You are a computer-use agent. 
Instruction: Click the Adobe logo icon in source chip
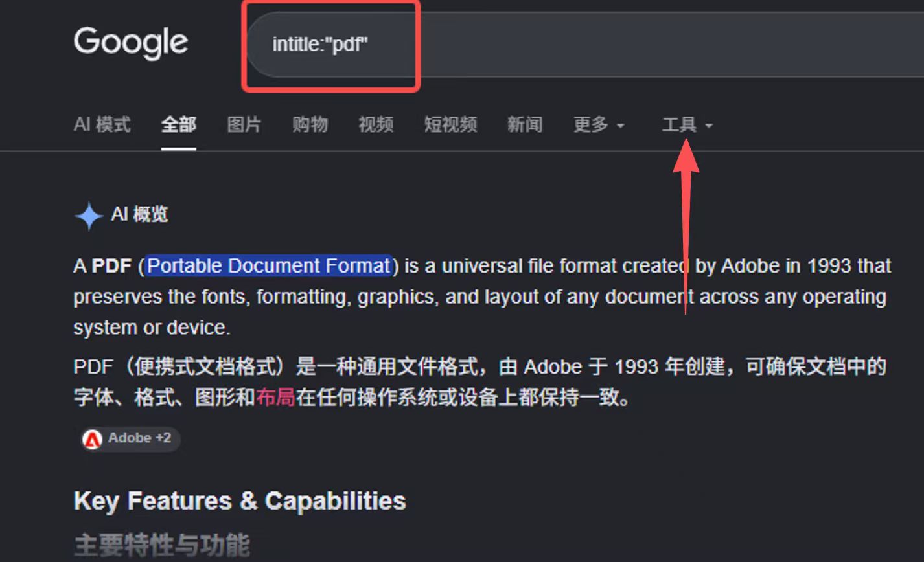93,440
